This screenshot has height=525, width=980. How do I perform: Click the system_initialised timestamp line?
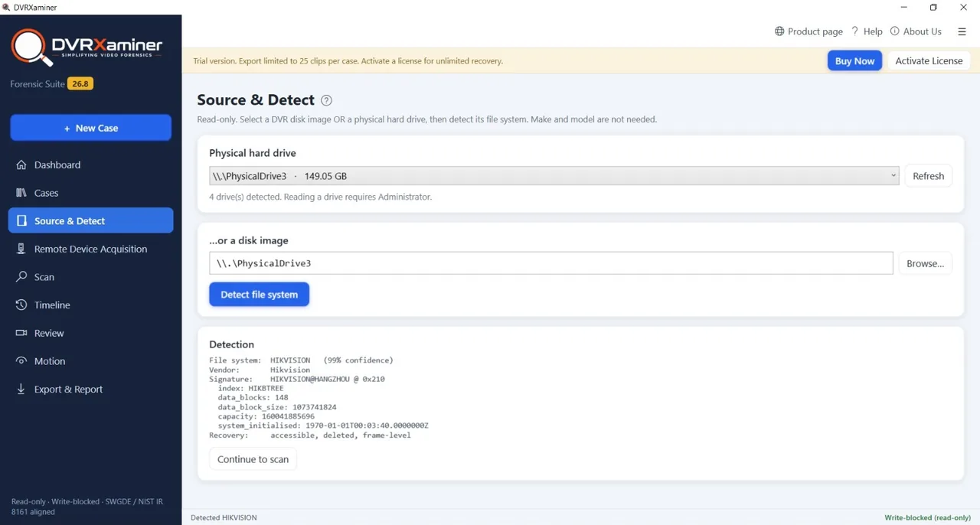tap(323, 426)
